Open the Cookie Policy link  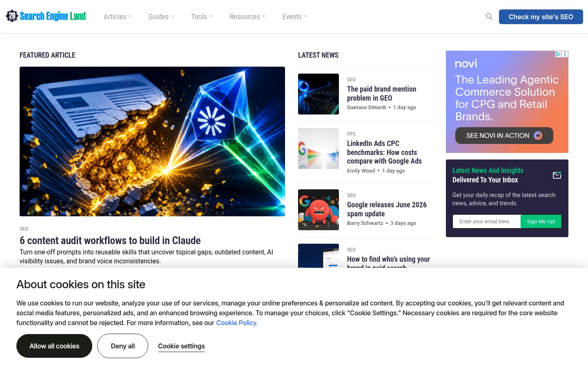coord(237,323)
